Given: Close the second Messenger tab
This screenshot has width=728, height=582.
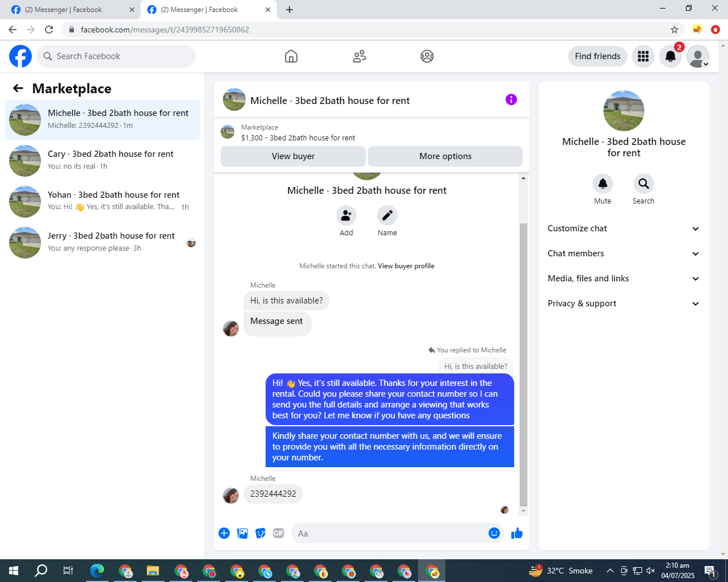Looking at the screenshot, I should coord(268,10).
